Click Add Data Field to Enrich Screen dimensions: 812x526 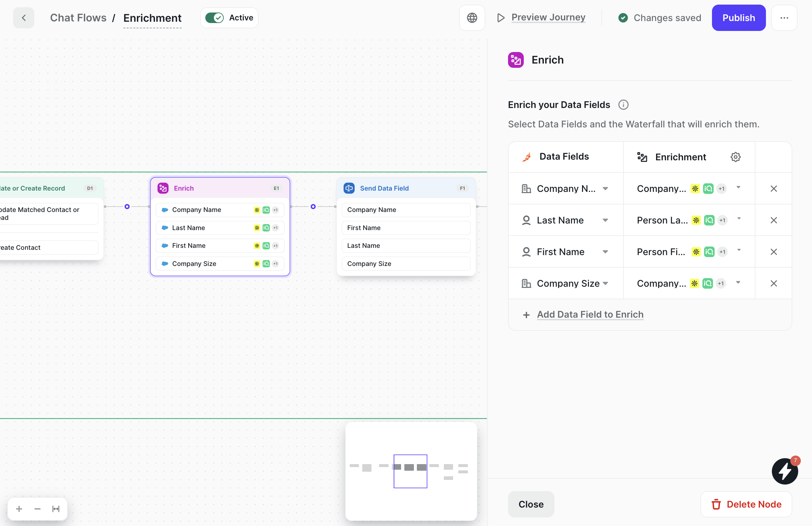pos(590,314)
